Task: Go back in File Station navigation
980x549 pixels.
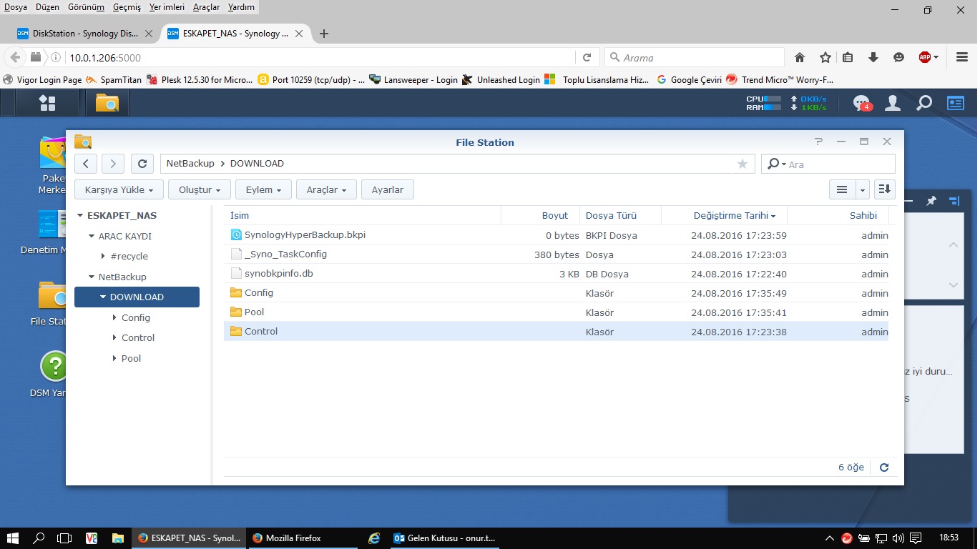Action: click(x=86, y=164)
